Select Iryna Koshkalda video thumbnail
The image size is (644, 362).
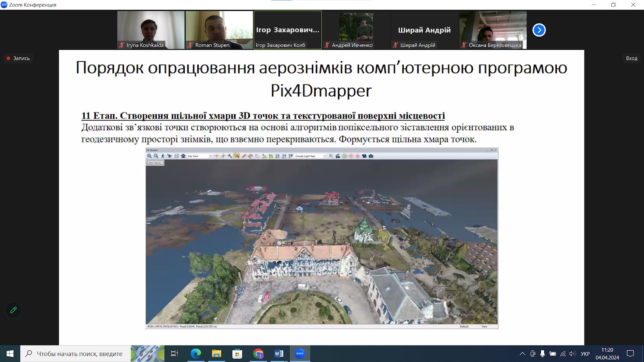click(151, 30)
